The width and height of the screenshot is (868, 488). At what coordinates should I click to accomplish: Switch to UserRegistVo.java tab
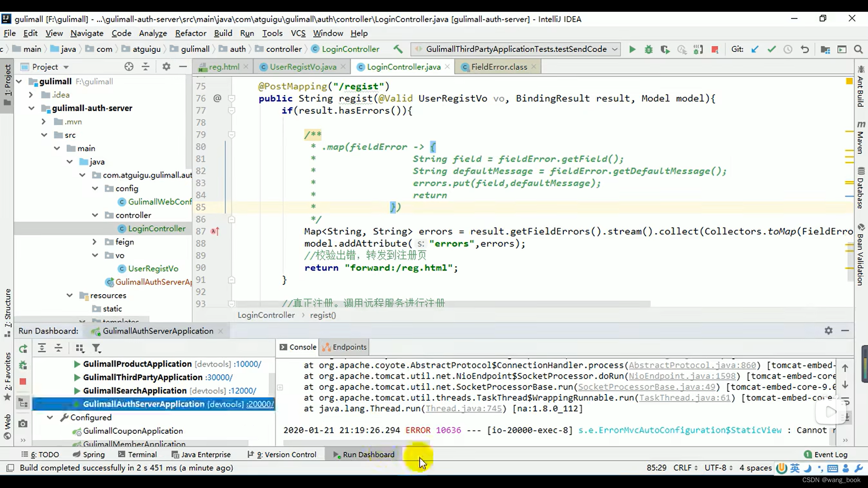(x=302, y=67)
